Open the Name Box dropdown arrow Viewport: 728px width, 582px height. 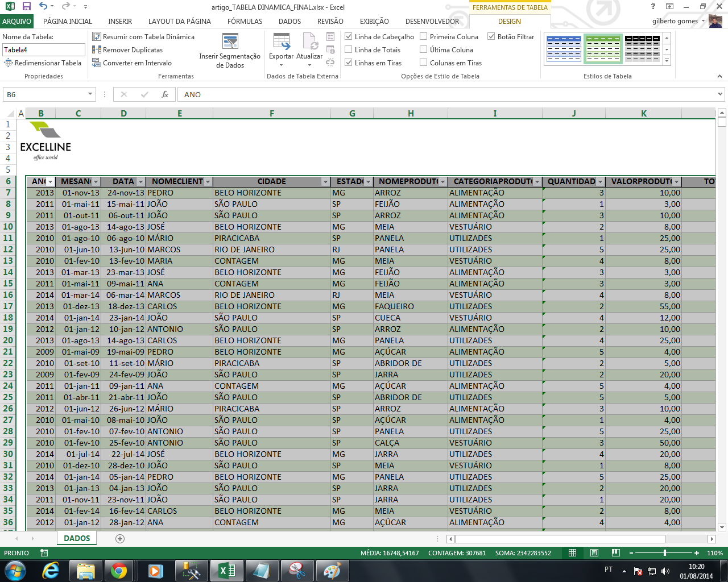90,94
